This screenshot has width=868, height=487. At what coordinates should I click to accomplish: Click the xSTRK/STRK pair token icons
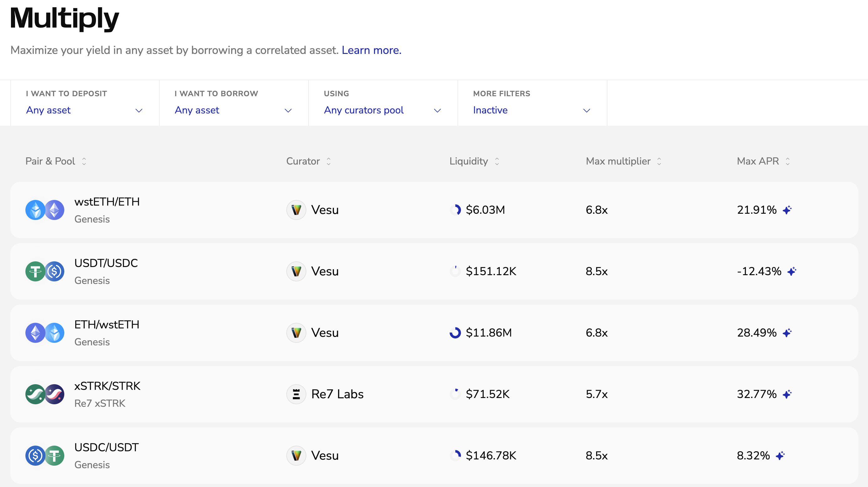45,394
